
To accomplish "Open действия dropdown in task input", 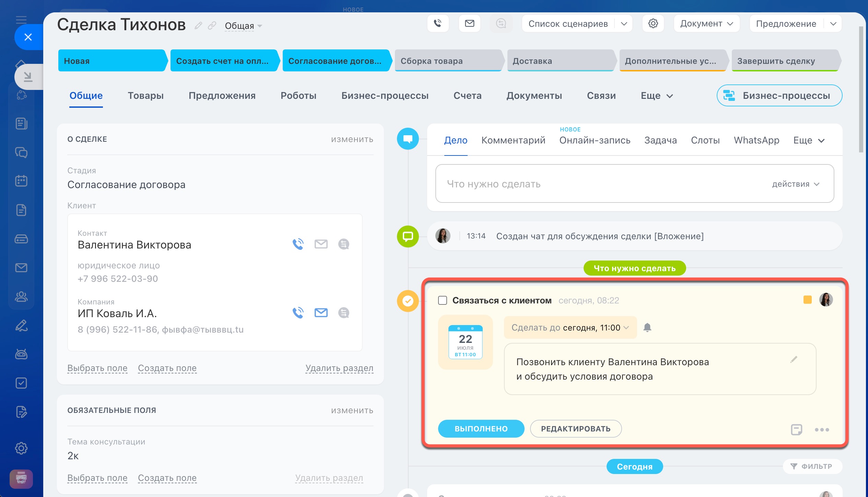I will (795, 184).
